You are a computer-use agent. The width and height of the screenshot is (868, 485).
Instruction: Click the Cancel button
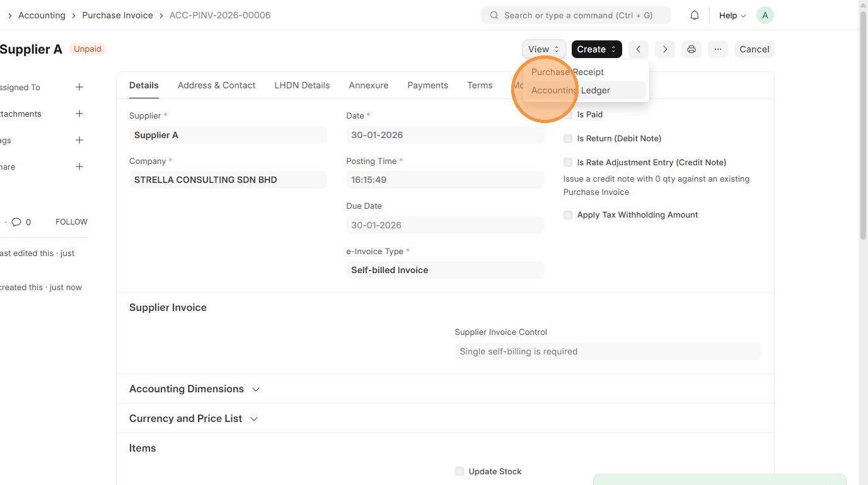(x=755, y=49)
